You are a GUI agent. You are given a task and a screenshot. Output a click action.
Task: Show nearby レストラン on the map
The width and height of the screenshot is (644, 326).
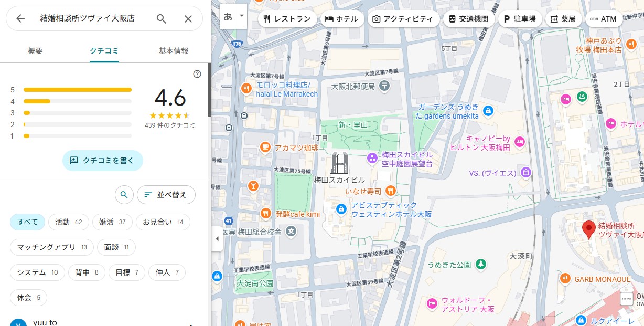coord(287,19)
